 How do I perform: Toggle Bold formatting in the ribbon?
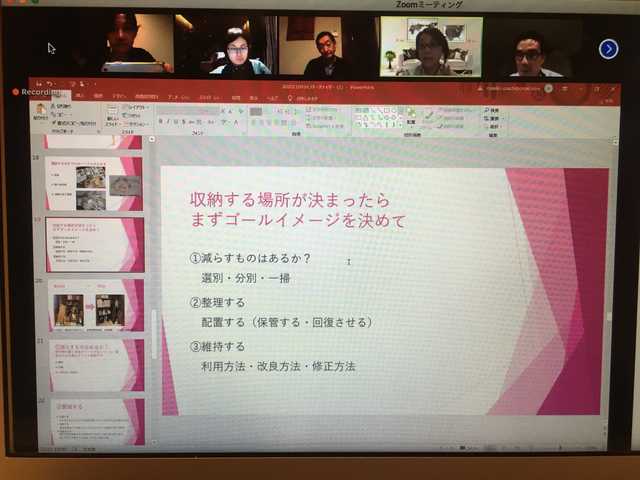160,121
